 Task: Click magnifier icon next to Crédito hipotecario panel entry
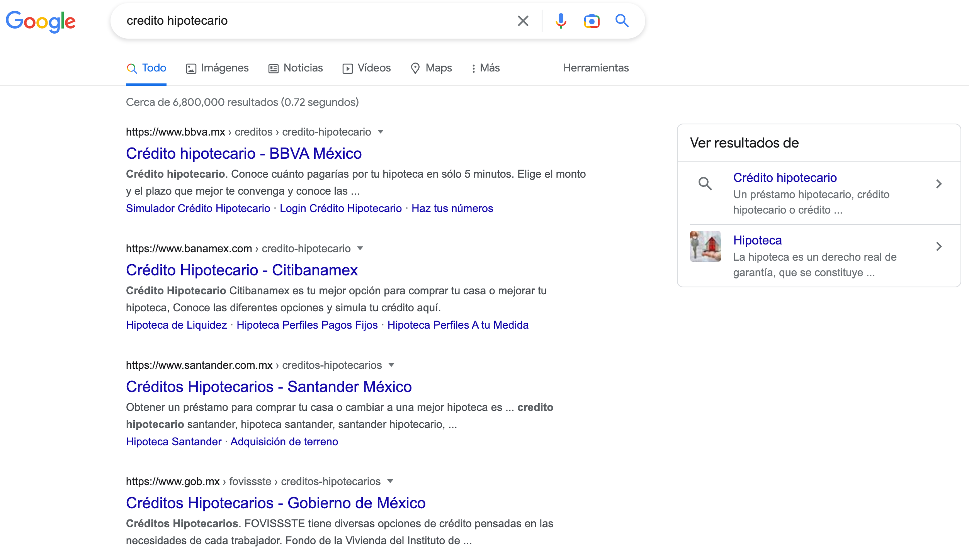click(705, 183)
